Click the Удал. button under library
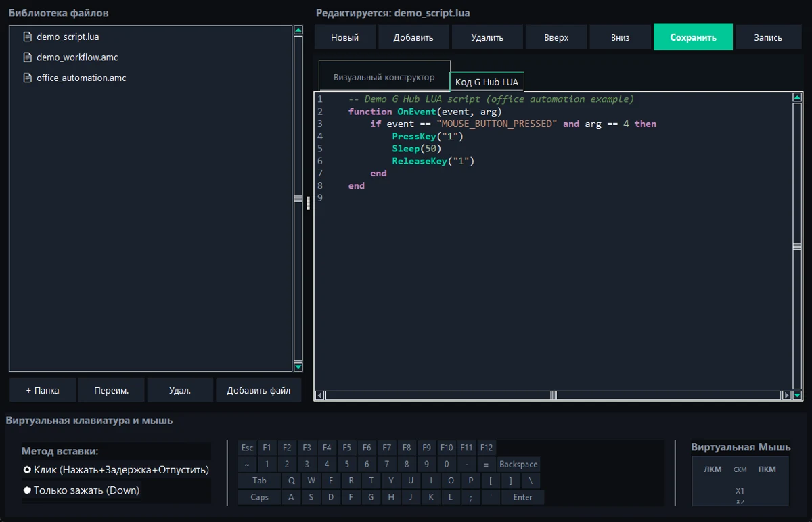 pos(180,390)
